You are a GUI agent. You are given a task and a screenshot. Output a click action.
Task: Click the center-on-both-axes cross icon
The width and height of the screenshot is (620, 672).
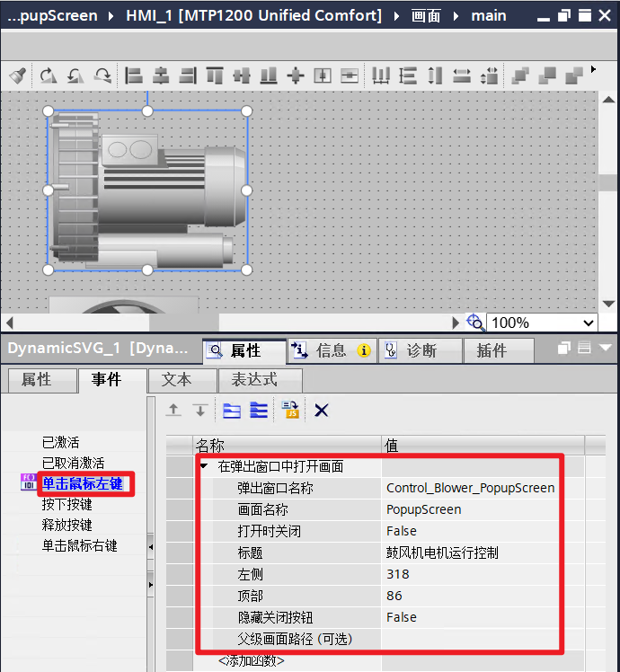click(x=296, y=75)
